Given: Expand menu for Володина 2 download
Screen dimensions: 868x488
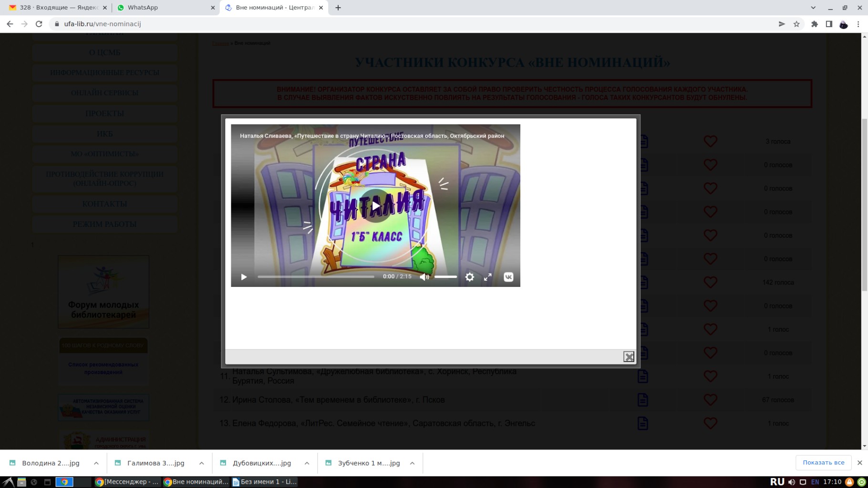Looking at the screenshot, I should click(x=96, y=463).
